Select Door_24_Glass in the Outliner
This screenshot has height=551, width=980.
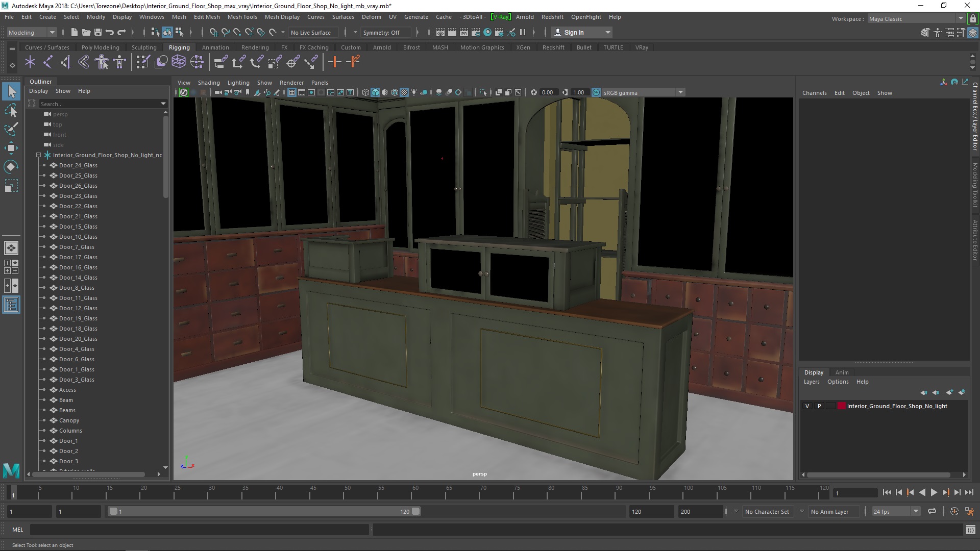[78, 165]
